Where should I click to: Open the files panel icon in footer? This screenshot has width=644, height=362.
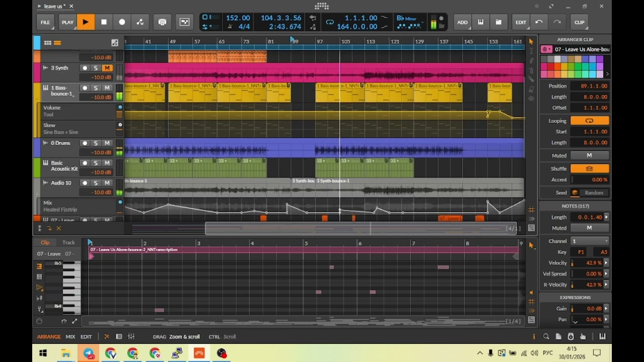coord(558,336)
